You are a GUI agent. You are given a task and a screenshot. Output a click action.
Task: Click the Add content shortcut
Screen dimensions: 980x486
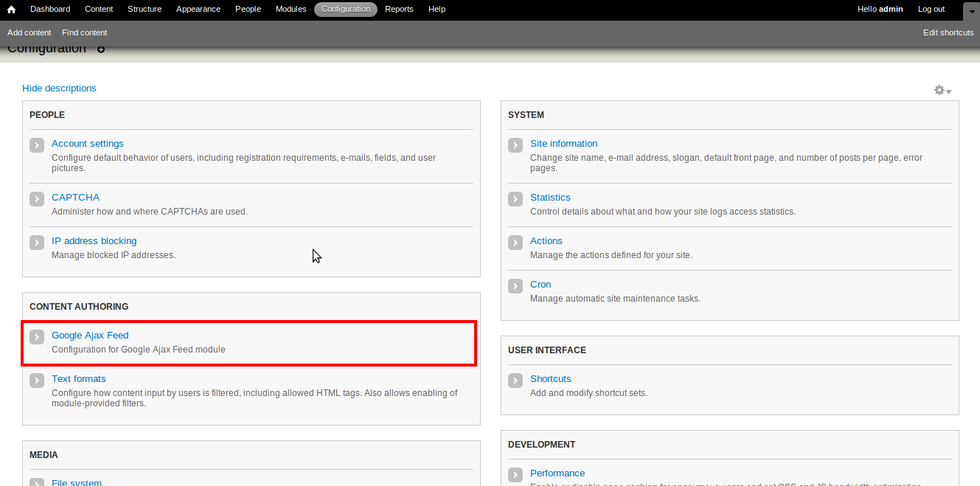pos(29,32)
